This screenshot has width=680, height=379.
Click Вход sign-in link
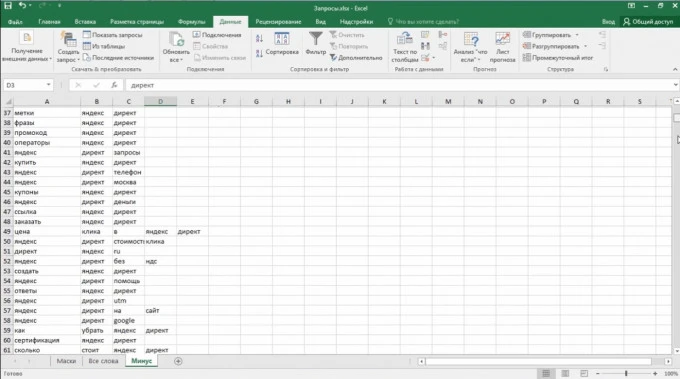click(x=608, y=21)
